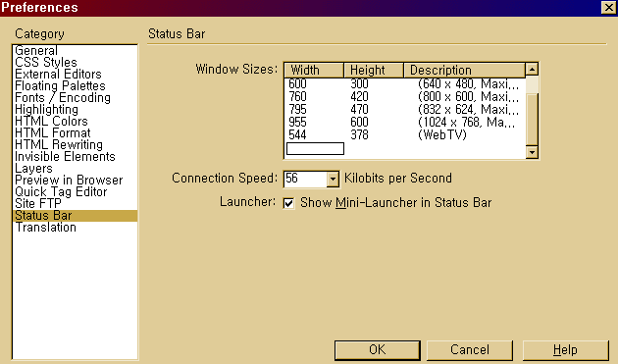Click the Description column header

(x=465, y=71)
